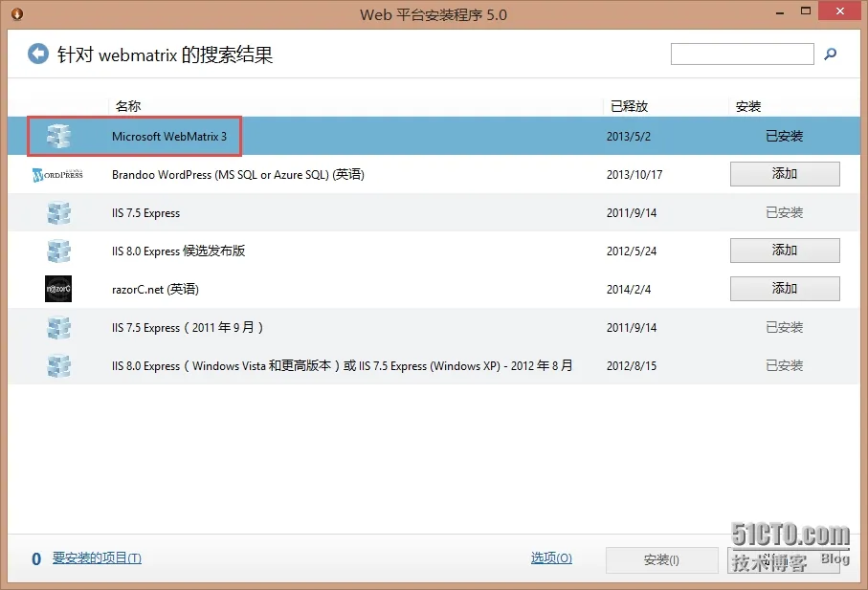This screenshot has height=590, width=868.
Task: Click release date 2014/2/4
Action: click(x=629, y=289)
